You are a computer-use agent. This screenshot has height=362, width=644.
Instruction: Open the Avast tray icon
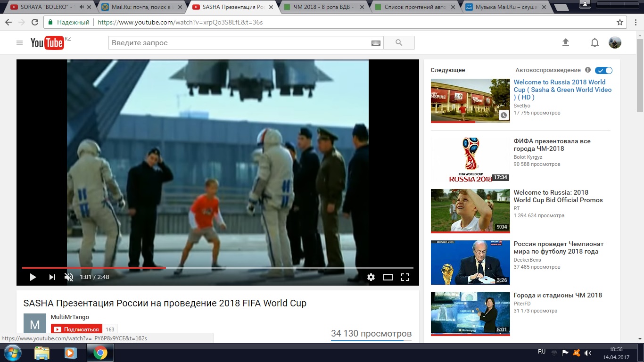576,353
